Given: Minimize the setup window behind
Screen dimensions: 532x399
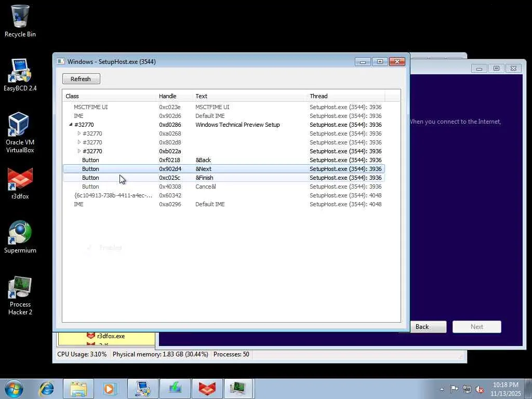Looking at the screenshot, I should click(479, 69).
